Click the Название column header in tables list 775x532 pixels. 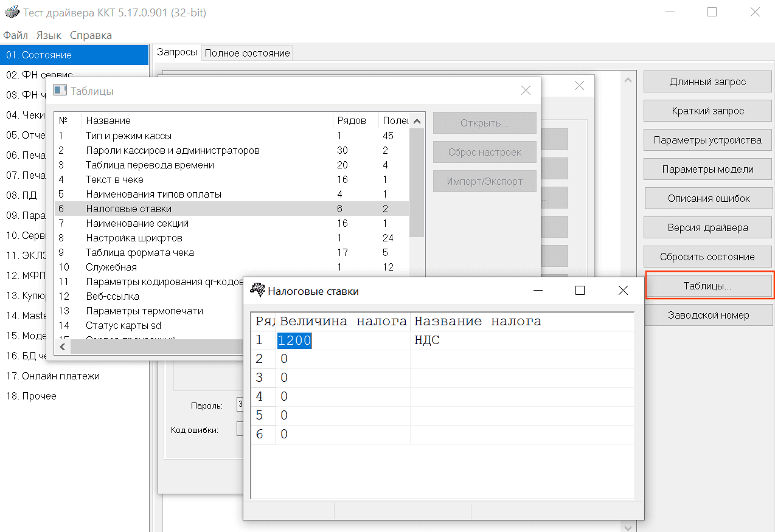[x=108, y=120]
